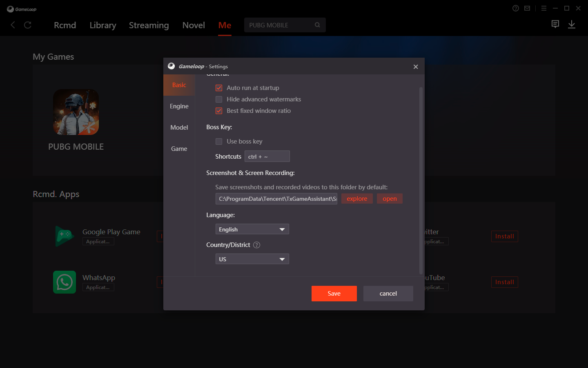Install the YouTube app on the right
The height and width of the screenshot is (368, 588).
pos(505,282)
